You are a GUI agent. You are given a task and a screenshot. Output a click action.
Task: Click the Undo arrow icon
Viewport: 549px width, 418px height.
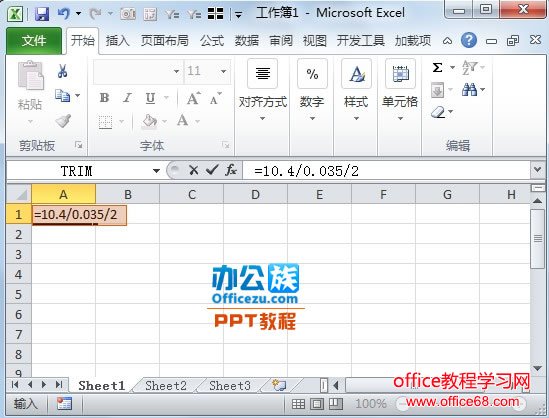(x=64, y=14)
